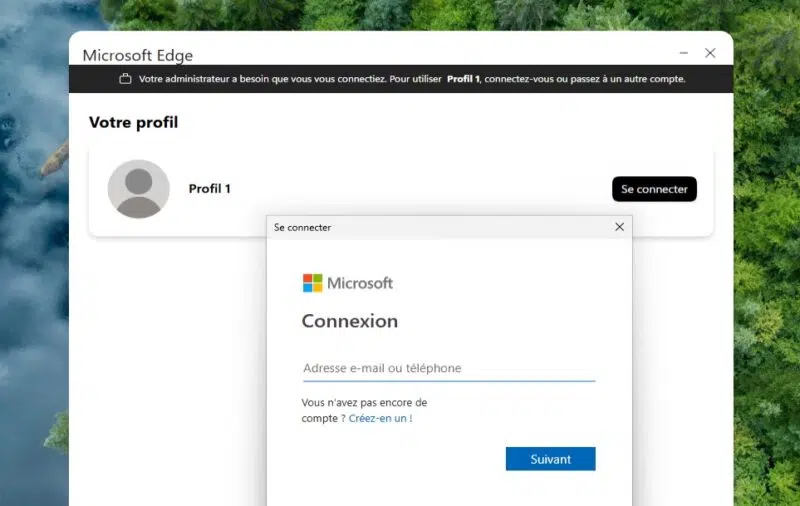Close the Microsoft Edge profile window
The image size is (800, 506).
(x=710, y=53)
